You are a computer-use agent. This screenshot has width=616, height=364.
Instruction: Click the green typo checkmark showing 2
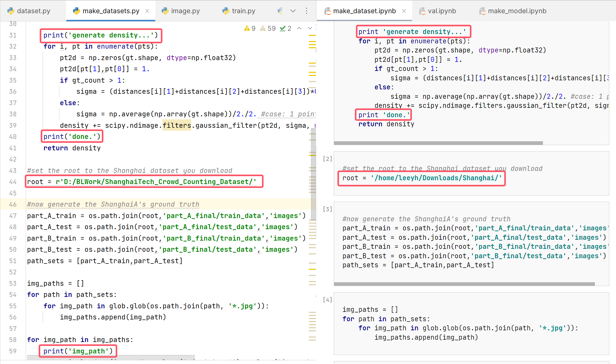pos(285,28)
